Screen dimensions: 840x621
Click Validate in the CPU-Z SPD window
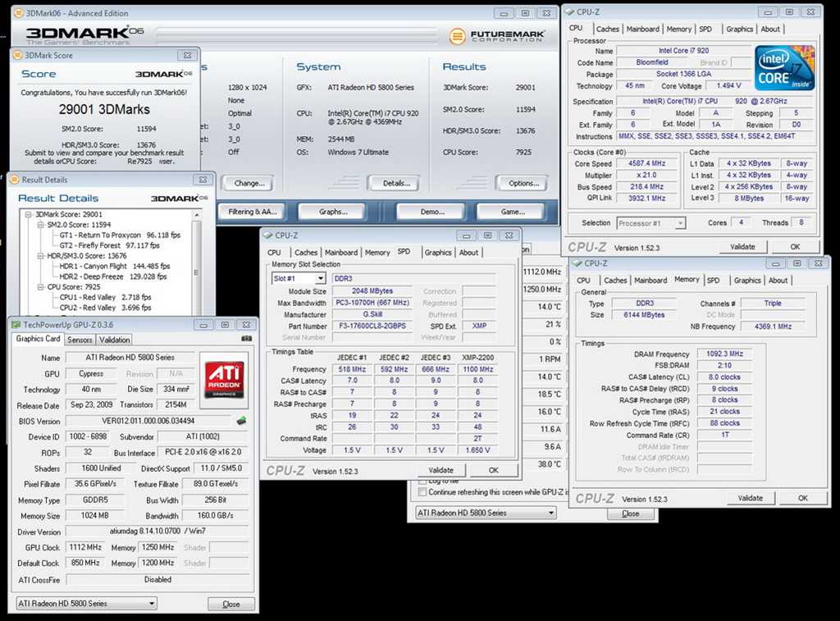[x=441, y=470]
